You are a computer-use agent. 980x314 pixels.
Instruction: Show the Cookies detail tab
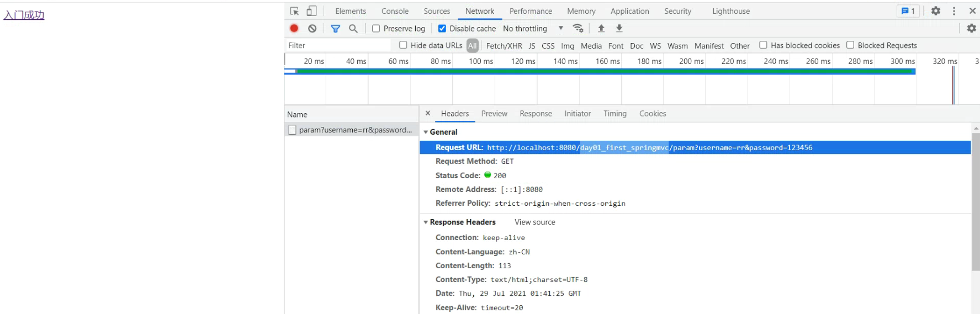click(x=653, y=114)
